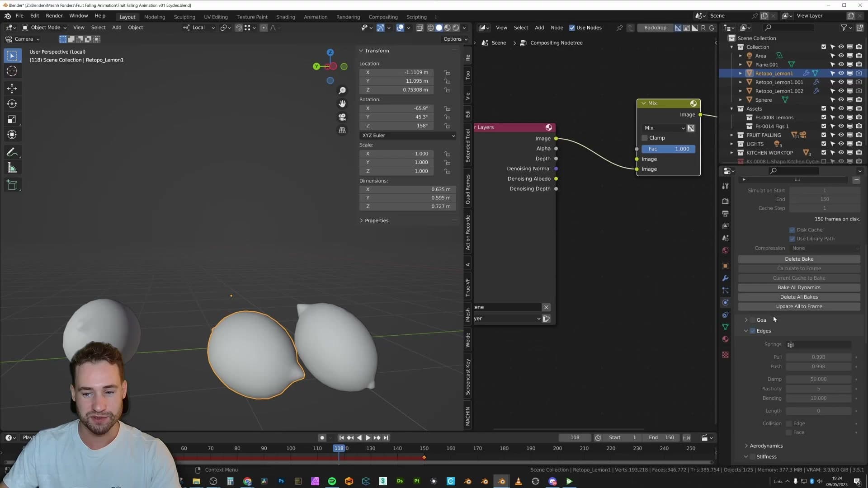868x488 pixels.
Task: Open the Output properties tab
Action: (725, 213)
